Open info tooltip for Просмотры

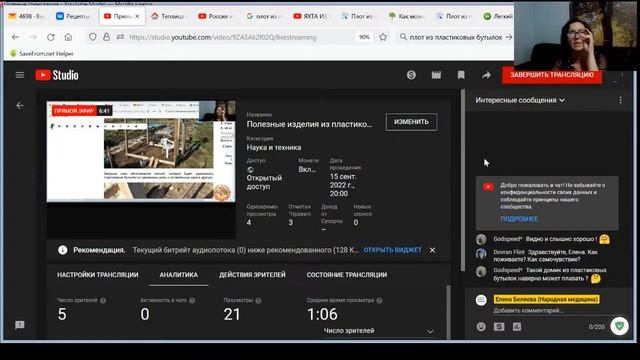coord(258,300)
